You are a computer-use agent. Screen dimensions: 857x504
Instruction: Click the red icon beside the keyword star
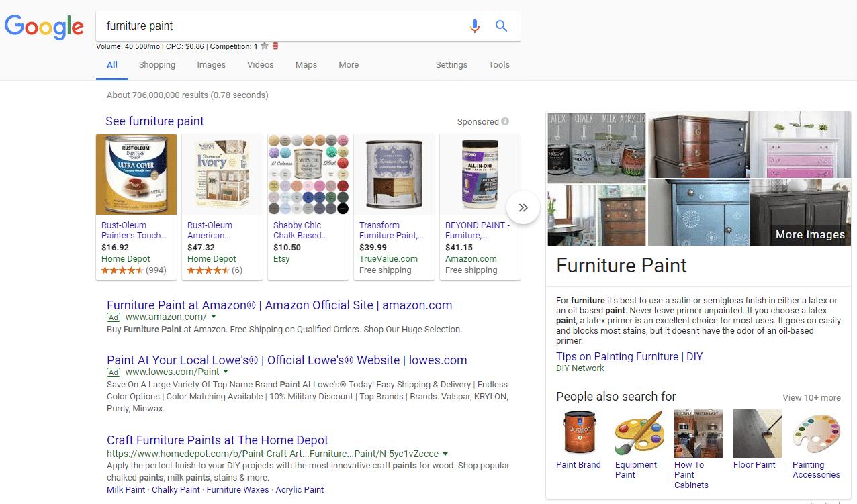pyautogui.click(x=275, y=46)
